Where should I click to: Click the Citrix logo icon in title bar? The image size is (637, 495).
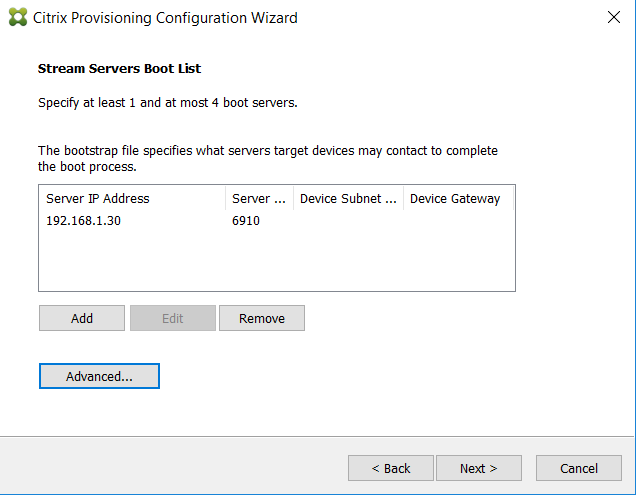(x=18, y=17)
